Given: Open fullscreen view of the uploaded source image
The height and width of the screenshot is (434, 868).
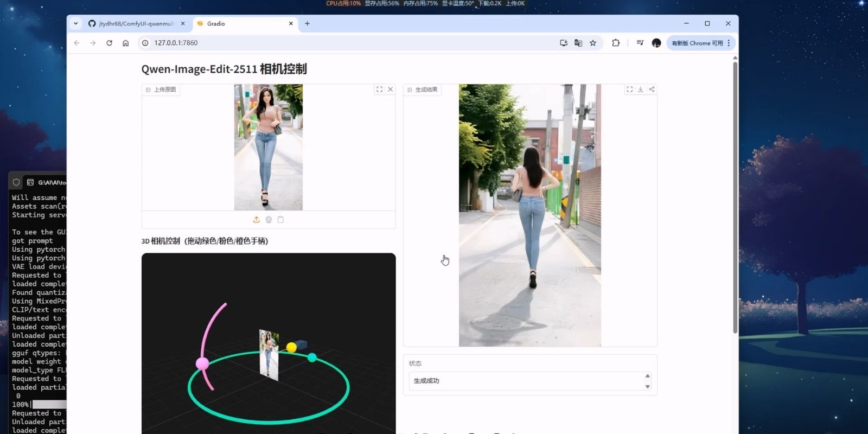Looking at the screenshot, I should (379, 90).
